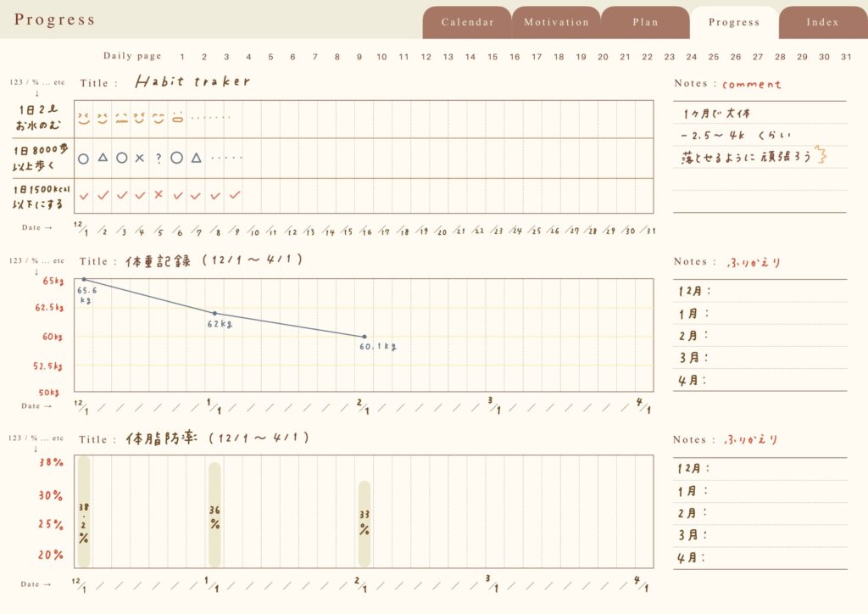Viewport: 868px width, 614px height.
Task: Click the '60kg' axis label
Action: coord(53,337)
